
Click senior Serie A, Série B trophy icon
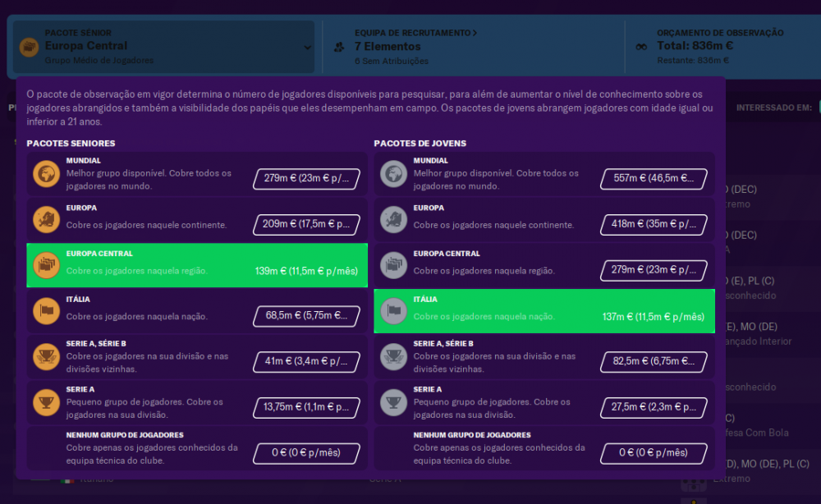tap(46, 356)
